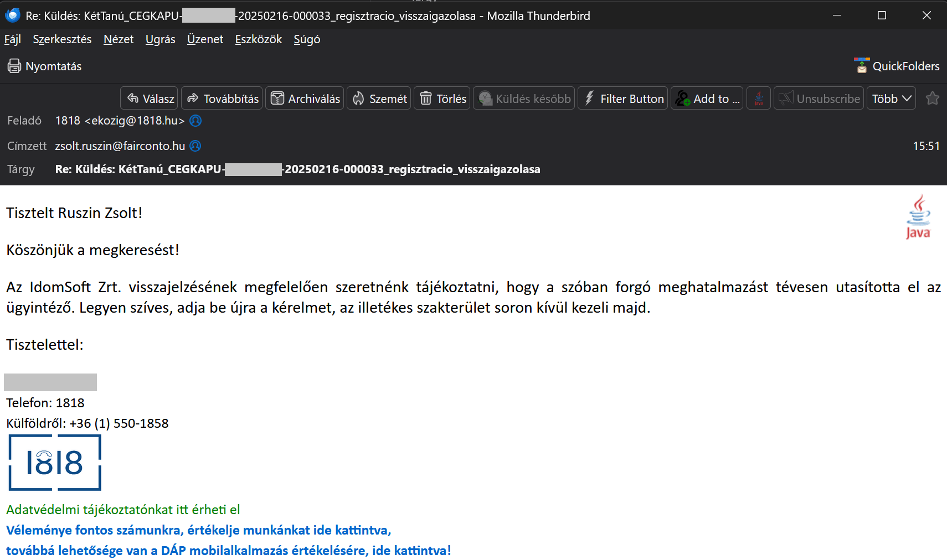Click the Válasz reply button
Screen dimensions: 947x560
150,98
